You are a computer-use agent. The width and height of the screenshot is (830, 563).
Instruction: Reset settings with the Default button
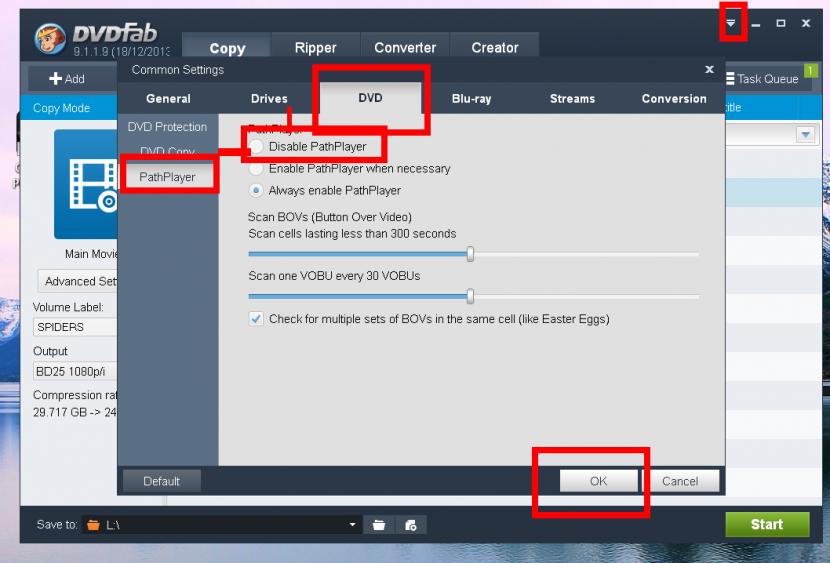pos(161,481)
